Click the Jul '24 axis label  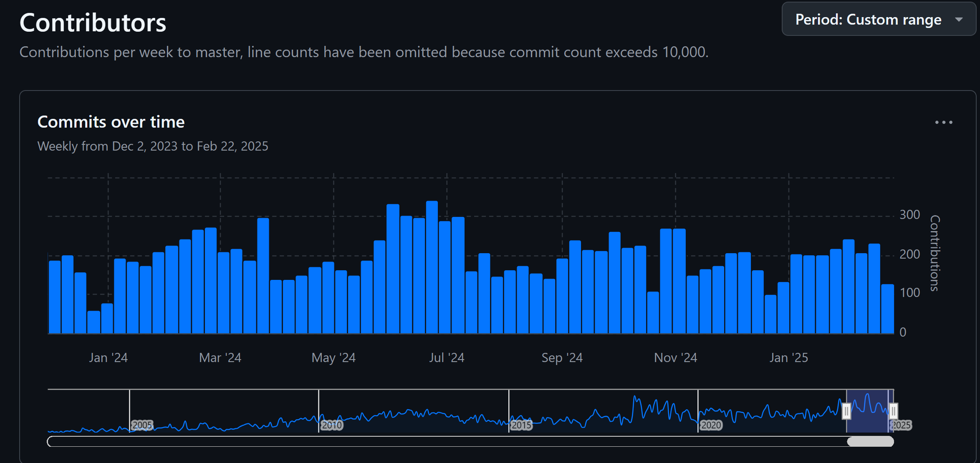(x=447, y=357)
